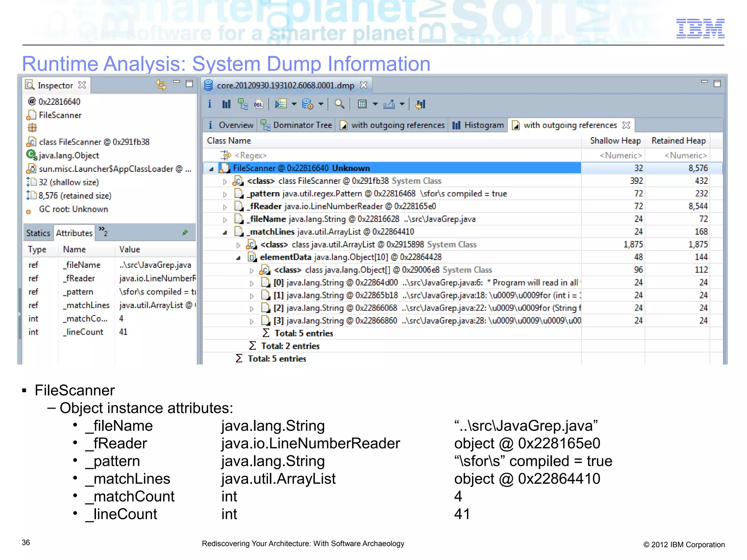Click the <Numeric> filter under Shallow Heap
747x560 pixels.
pyautogui.click(x=614, y=155)
